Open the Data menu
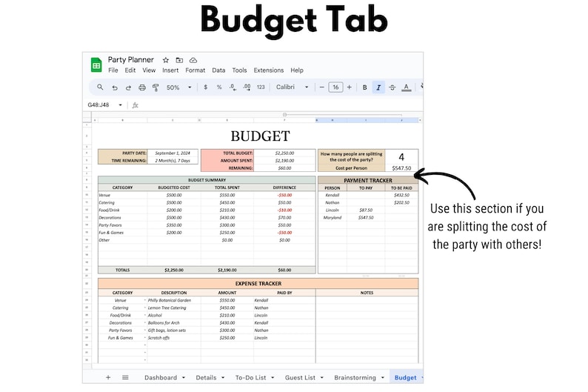 pyautogui.click(x=218, y=70)
